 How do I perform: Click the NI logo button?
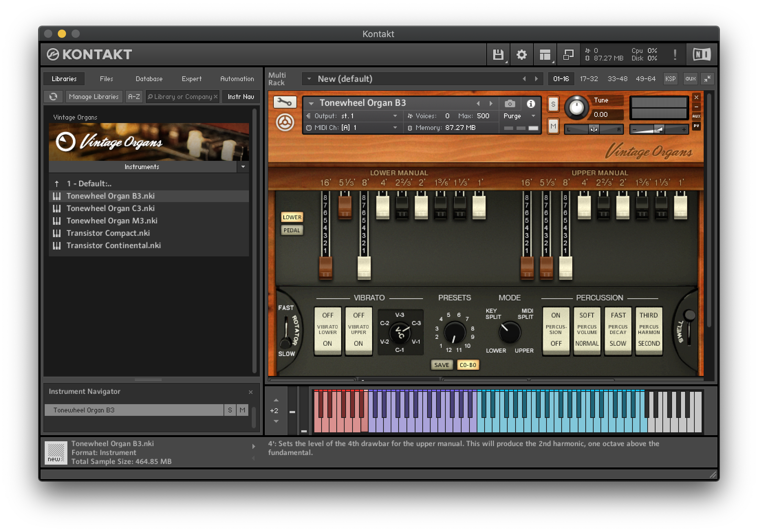click(x=701, y=55)
